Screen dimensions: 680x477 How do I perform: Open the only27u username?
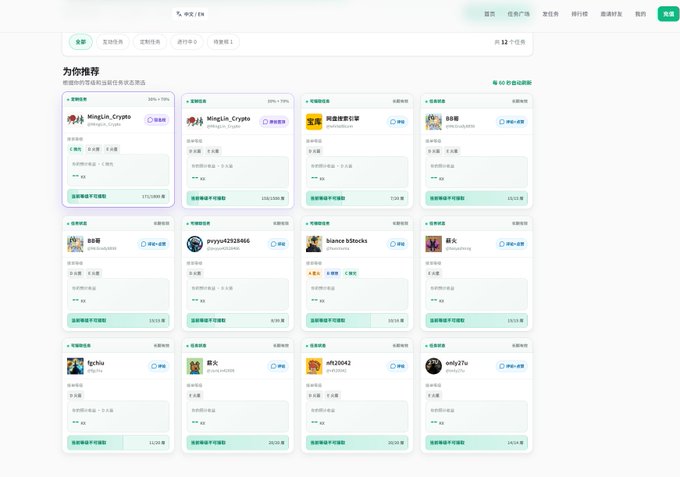coord(457,363)
